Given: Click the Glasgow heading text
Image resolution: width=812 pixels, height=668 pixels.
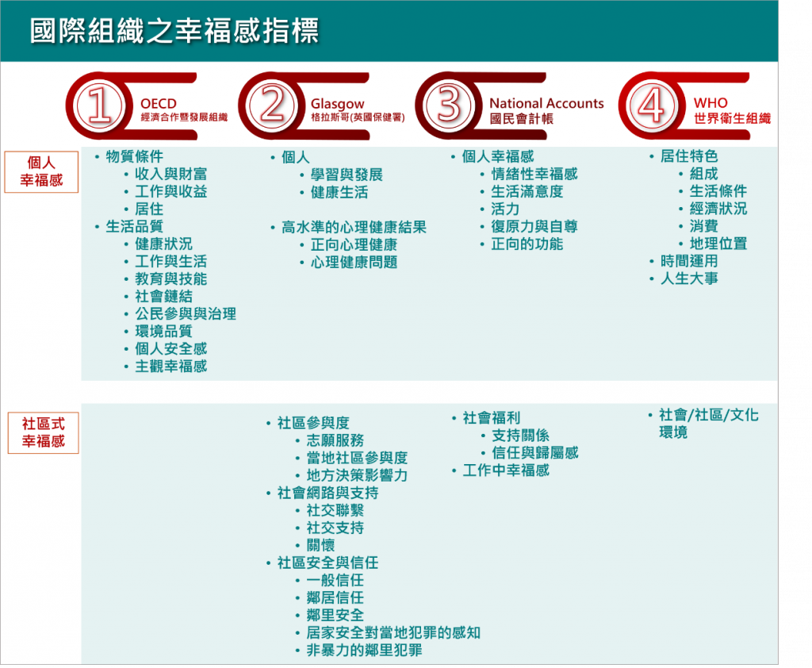Looking at the screenshot, I should pos(338,104).
